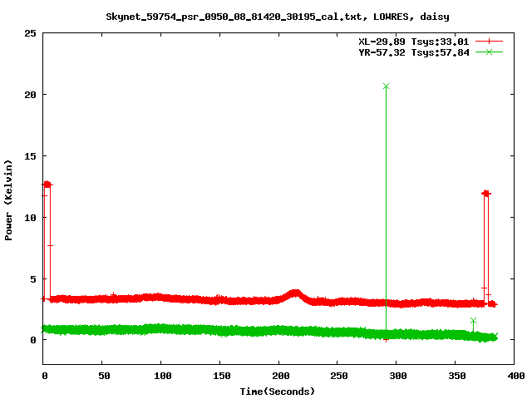Click the plot title Skynet_59754_psr_0950_08 text
The width and height of the screenshot is (532, 399).
pos(277,17)
